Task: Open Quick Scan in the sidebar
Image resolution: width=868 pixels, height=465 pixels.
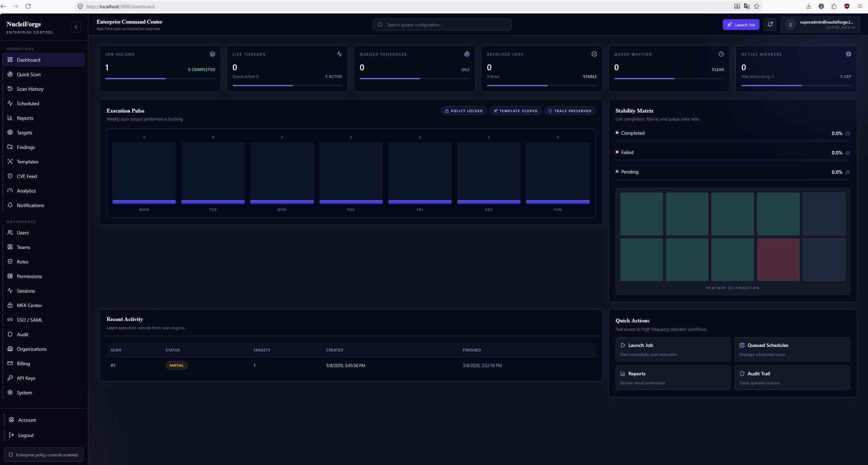Action: [x=44, y=74]
